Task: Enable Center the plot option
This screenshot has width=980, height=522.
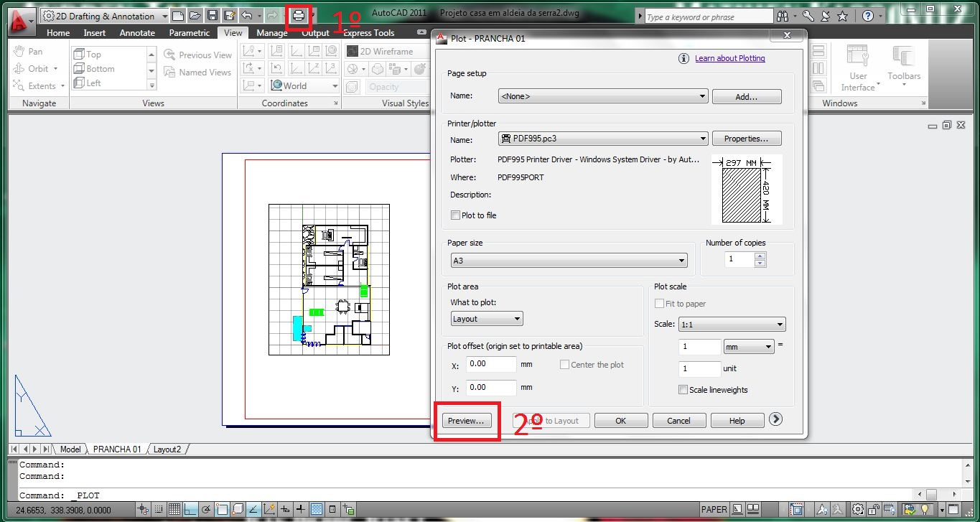Action: pos(565,364)
